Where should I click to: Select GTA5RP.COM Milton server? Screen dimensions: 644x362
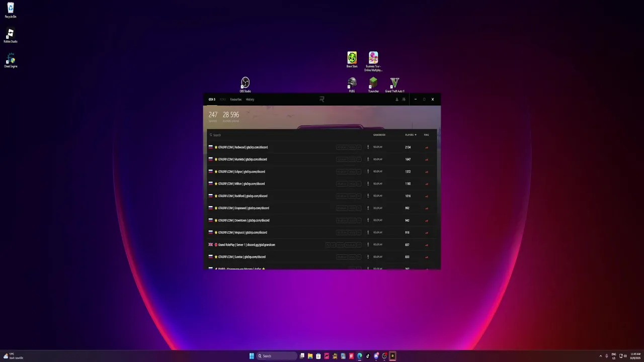[322, 184]
